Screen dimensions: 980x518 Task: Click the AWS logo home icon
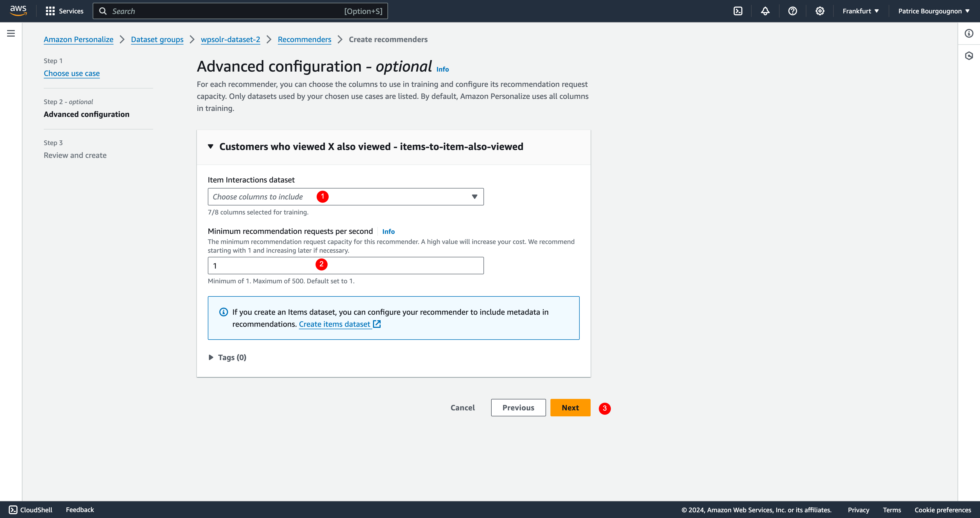18,11
